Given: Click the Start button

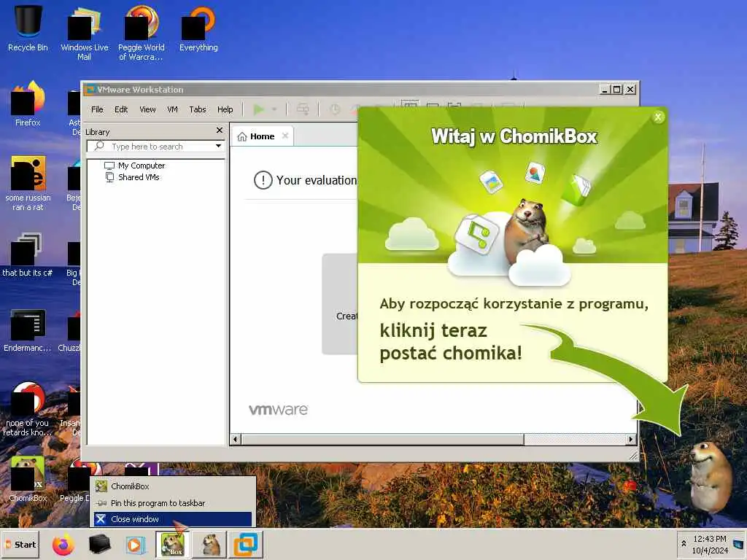Looking at the screenshot, I should point(20,544).
